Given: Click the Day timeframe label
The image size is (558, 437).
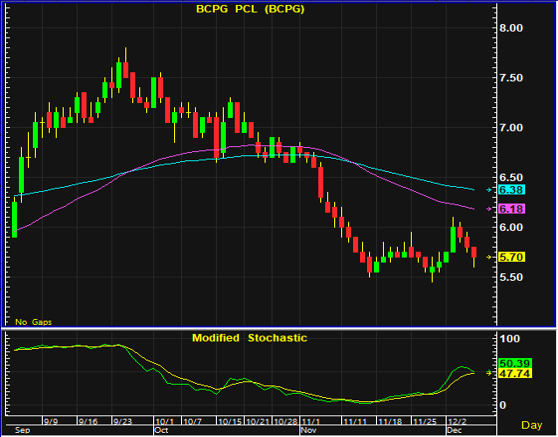Looking at the screenshot, I should [532, 425].
